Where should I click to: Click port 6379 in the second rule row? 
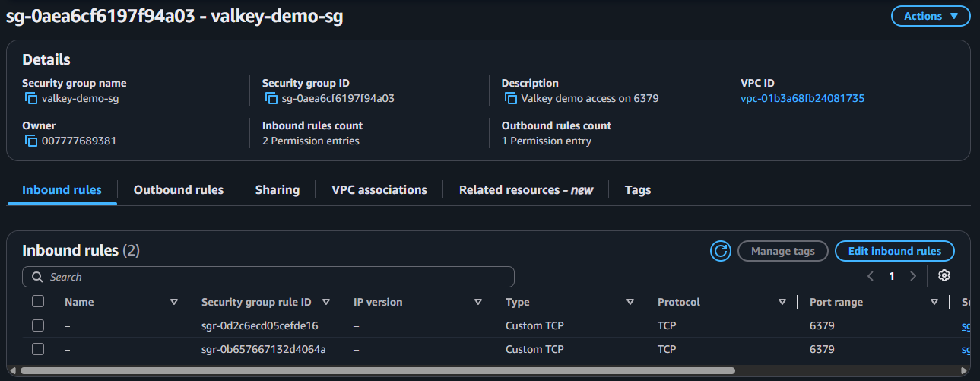822,349
